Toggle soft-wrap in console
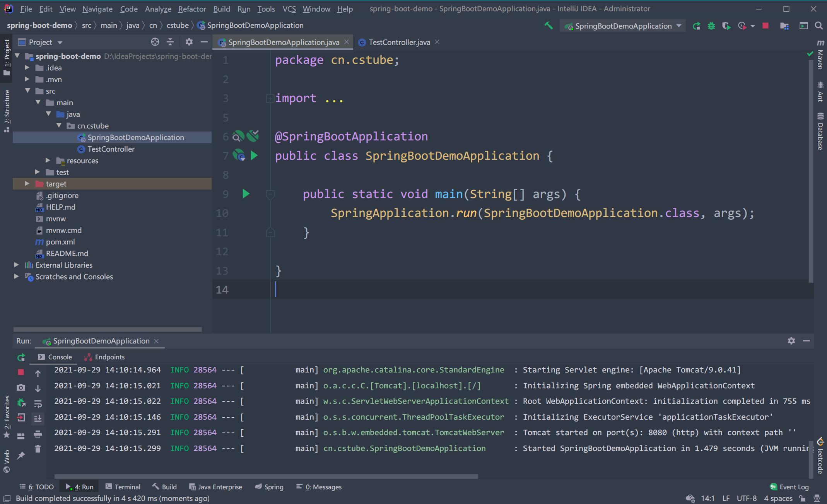The image size is (827, 504). [x=38, y=404]
